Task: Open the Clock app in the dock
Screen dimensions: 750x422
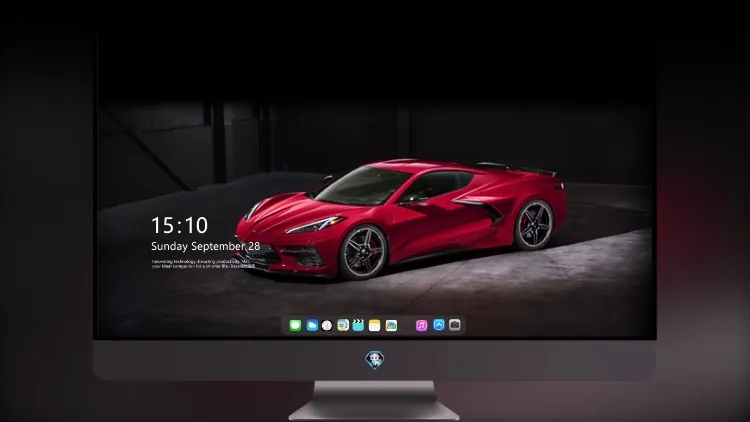Action: (327, 325)
